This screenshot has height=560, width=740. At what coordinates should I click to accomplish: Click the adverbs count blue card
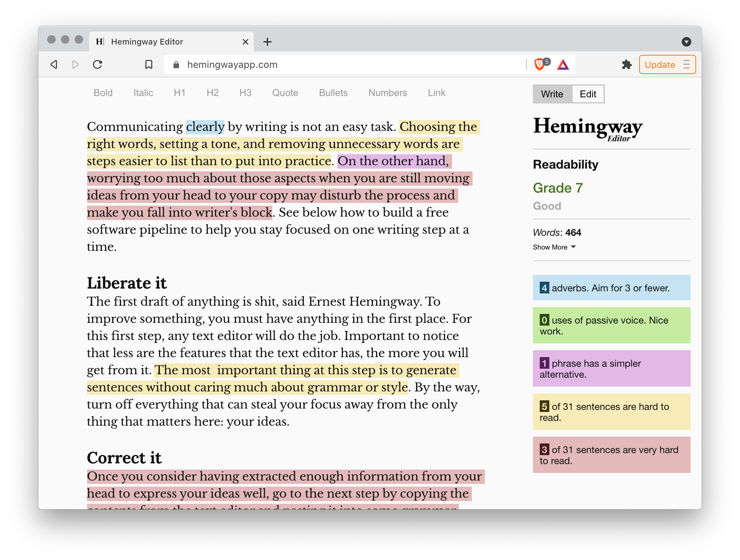point(611,288)
